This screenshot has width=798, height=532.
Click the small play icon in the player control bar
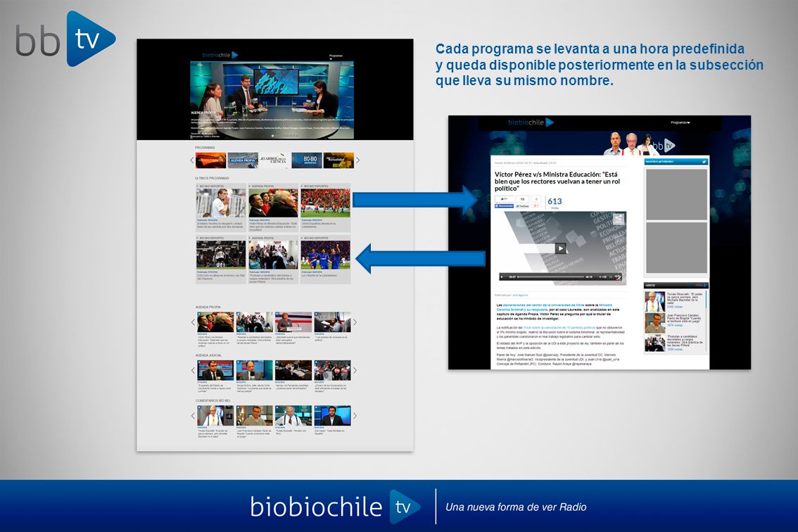pos(502,277)
